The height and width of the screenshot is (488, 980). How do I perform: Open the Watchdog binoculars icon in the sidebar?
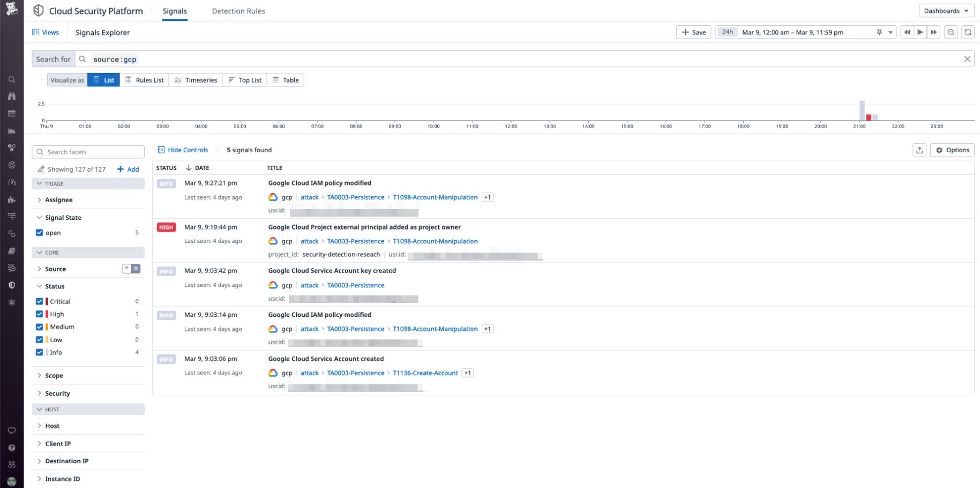point(11,96)
